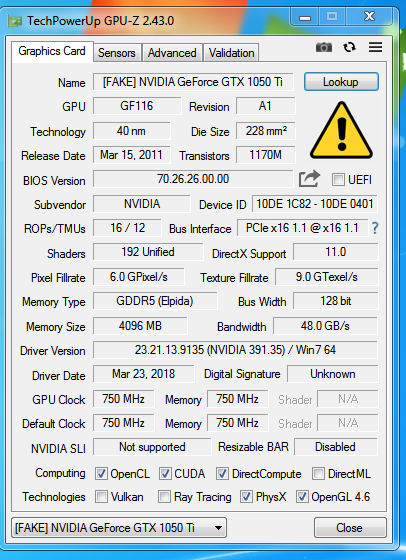Click the BIOS Version field 70.26.26.00.00
406x560 pixels.
[193, 179]
